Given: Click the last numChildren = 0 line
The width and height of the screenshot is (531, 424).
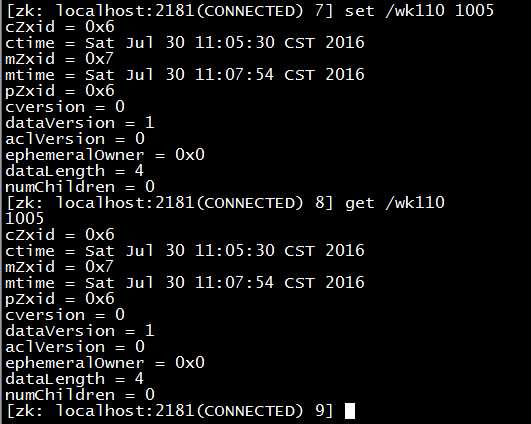Looking at the screenshot, I should coord(80,395).
